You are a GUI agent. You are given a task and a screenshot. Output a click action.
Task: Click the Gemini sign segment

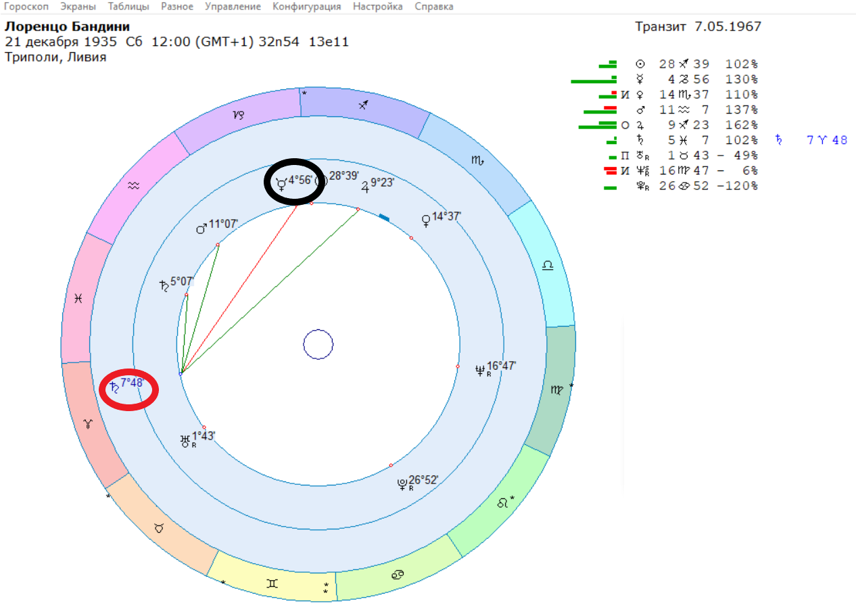click(x=272, y=583)
